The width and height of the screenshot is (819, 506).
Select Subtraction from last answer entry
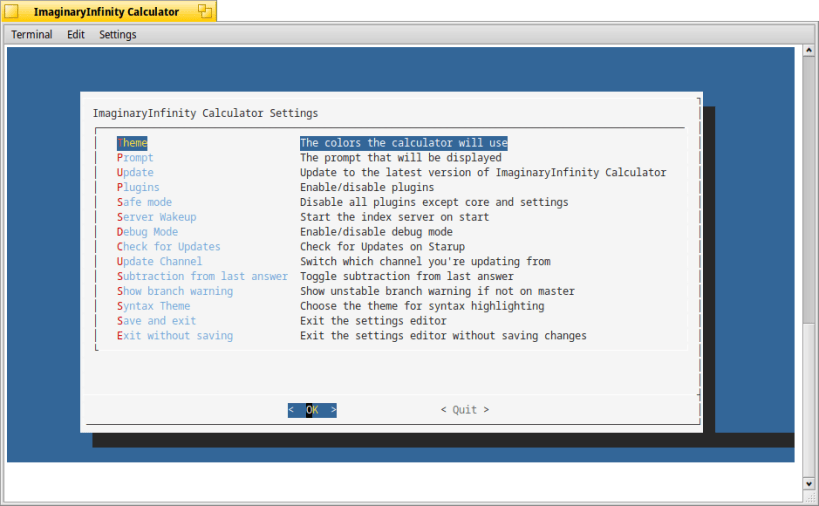(202, 276)
